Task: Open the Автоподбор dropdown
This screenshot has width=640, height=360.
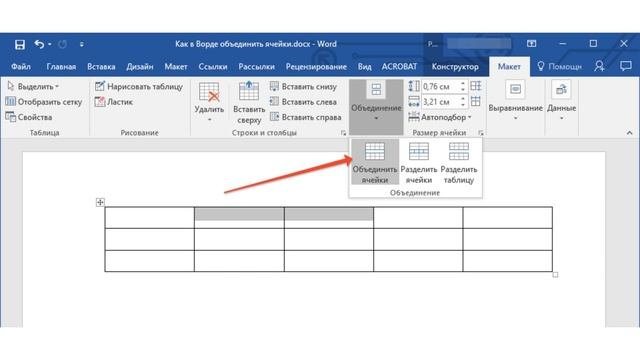Action: pos(440,118)
